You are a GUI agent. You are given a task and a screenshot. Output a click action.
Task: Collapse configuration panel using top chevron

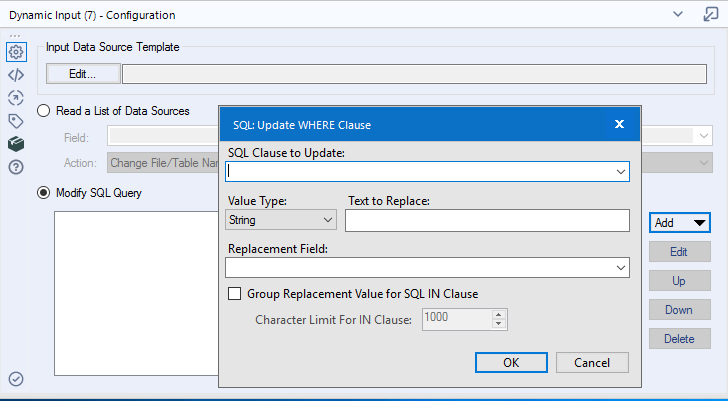[678, 14]
